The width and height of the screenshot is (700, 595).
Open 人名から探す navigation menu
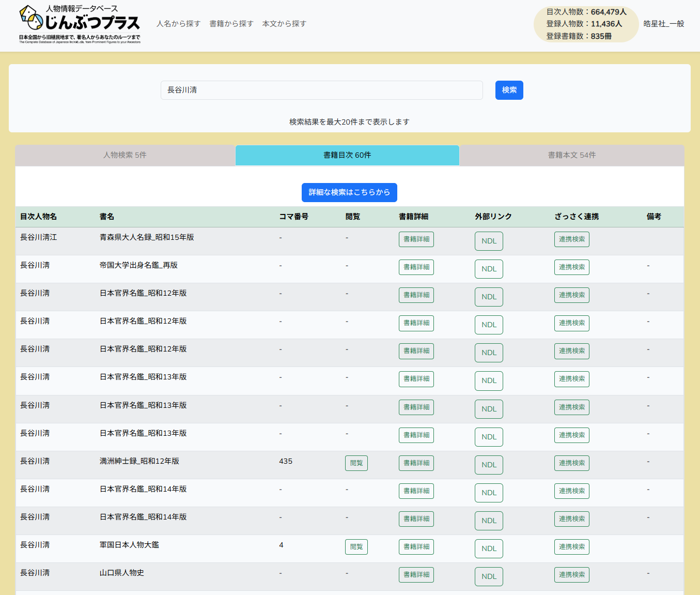pyautogui.click(x=178, y=24)
